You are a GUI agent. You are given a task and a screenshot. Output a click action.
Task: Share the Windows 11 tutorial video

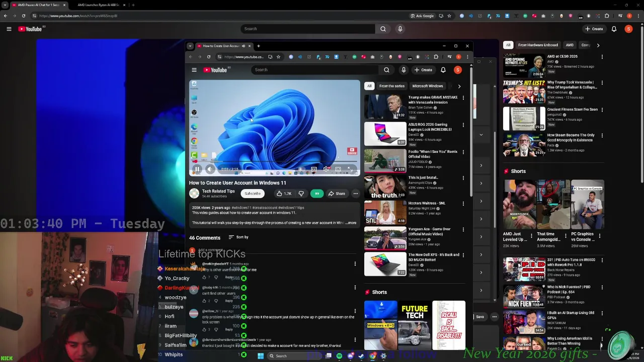point(337,194)
